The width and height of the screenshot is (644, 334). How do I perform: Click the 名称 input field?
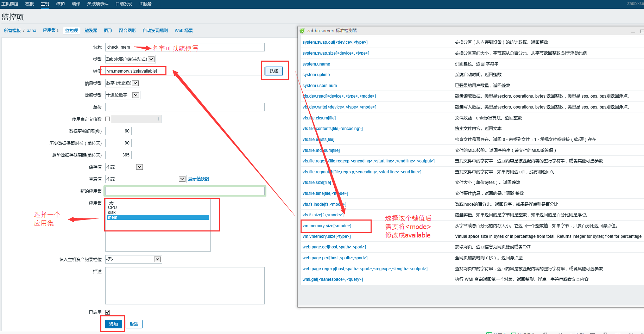(185, 47)
